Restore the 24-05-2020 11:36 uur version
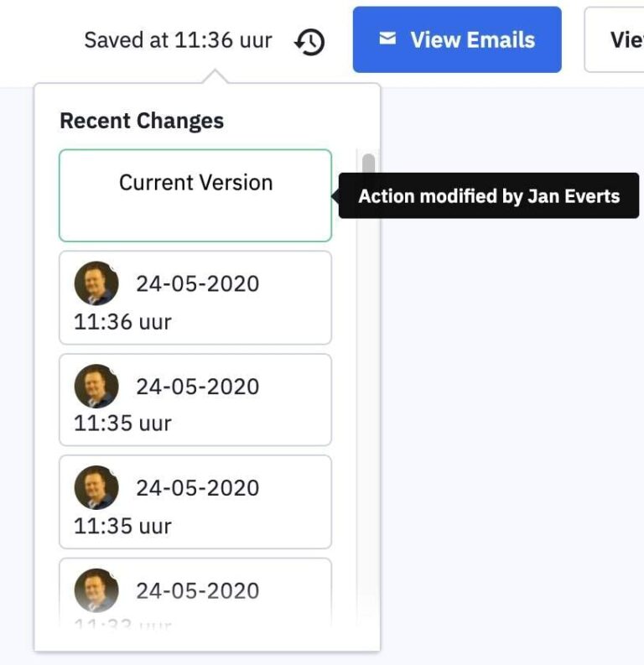 195,298
